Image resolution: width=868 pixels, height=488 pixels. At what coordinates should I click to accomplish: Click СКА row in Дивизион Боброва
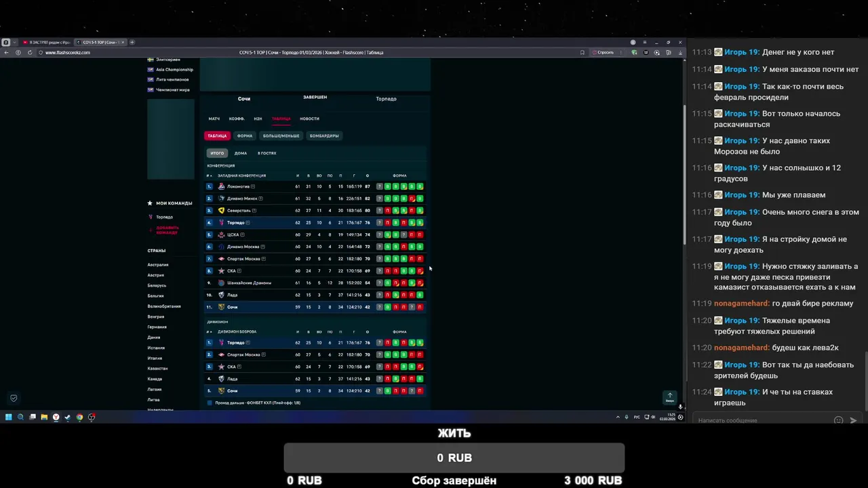pyautogui.click(x=315, y=367)
